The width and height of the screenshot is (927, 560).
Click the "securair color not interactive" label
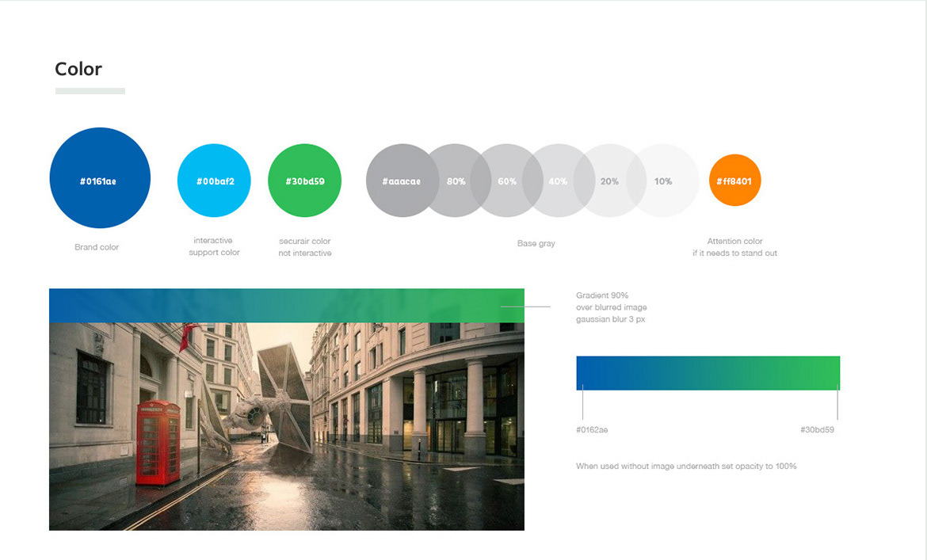pos(305,247)
